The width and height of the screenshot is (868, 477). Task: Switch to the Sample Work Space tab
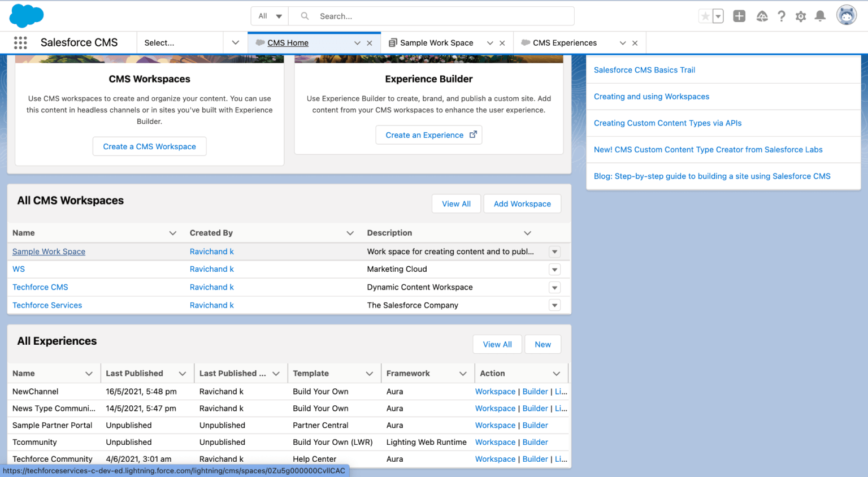pos(436,43)
